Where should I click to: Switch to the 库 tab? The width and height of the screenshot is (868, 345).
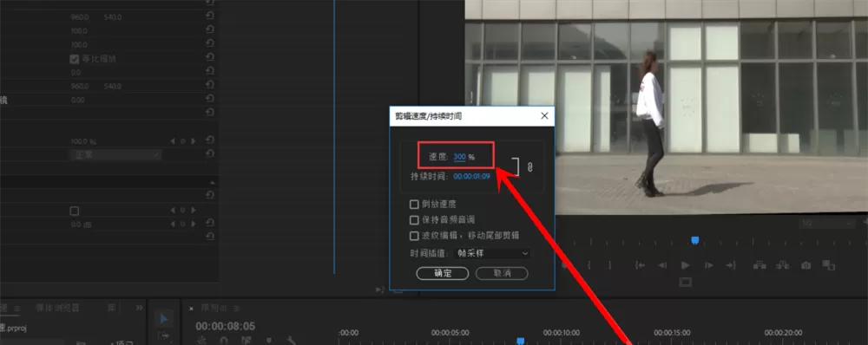pyautogui.click(x=111, y=308)
